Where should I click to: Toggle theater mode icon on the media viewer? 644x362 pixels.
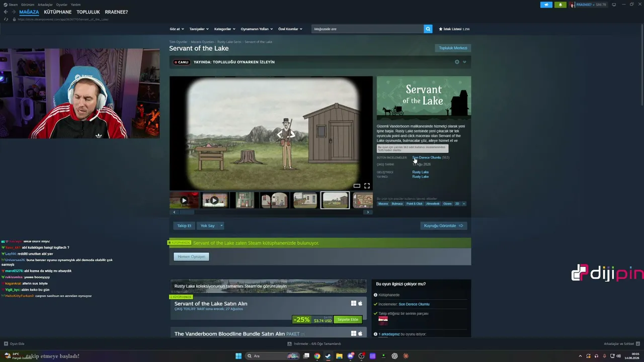pyautogui.click(x=357, y=186)
